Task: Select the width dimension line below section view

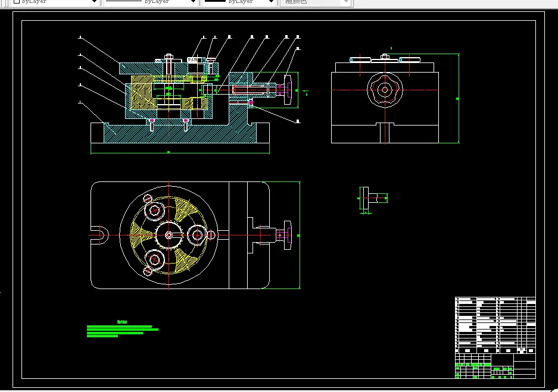Action: pyautogui.click(x=180, y=152)
